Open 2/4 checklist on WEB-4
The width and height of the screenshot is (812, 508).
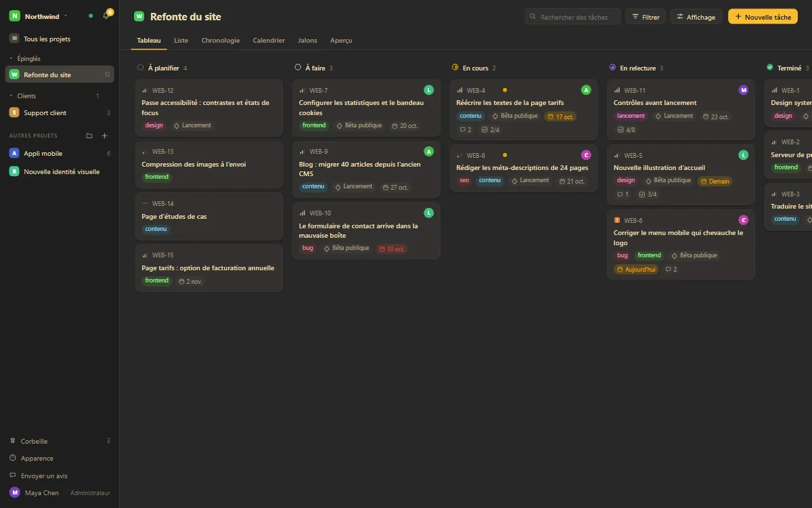pyautogui.click(x=491, y=129)
